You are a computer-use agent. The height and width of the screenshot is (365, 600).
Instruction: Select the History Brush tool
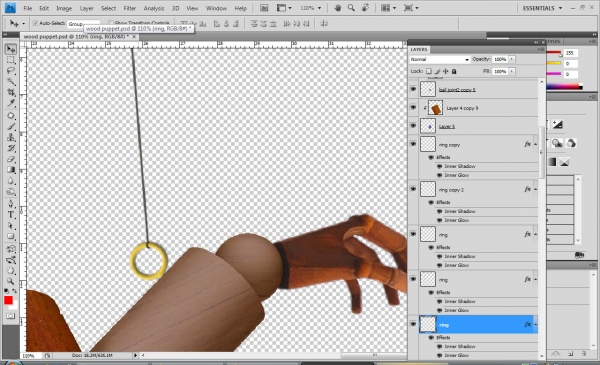pyautogui.click(x=11, y=148)
